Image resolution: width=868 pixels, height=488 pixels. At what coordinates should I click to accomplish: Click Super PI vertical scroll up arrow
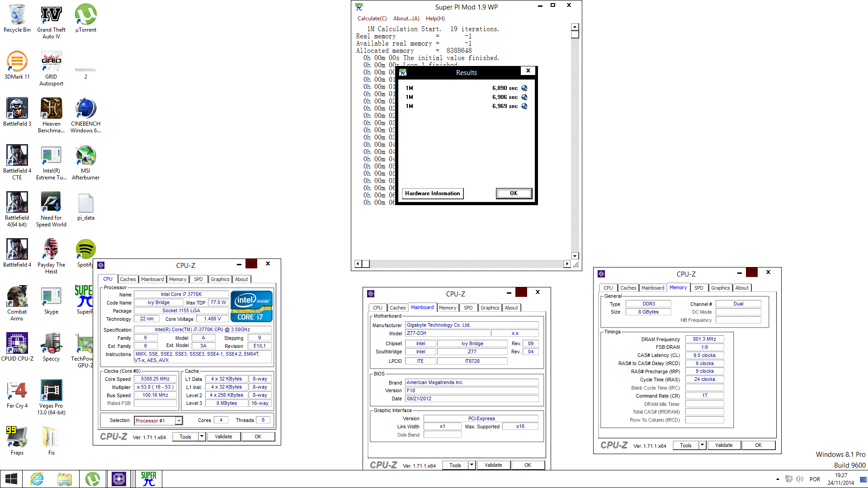pyautogui.click(x=575, y=27)
